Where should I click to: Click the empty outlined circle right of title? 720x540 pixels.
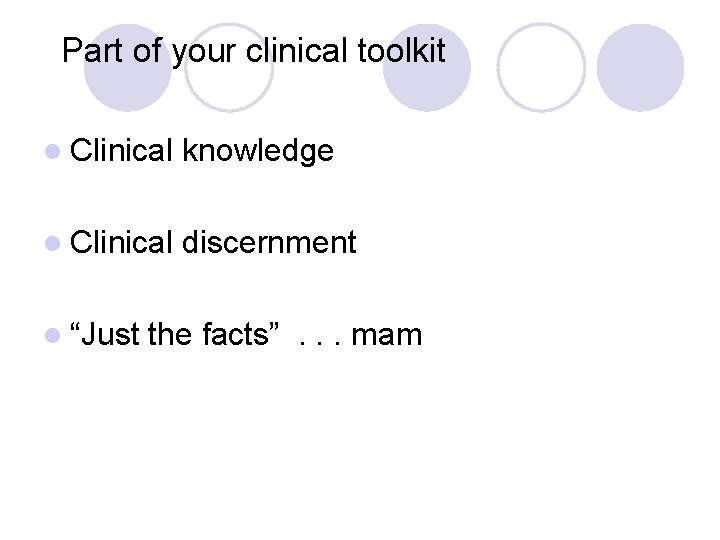(541, 68)
